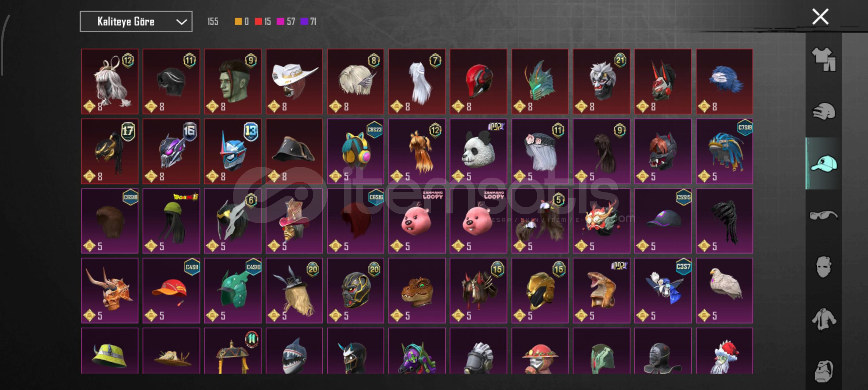The width and height of the screenshot is (868, 390).
Task: Open the sunglasses category icon
Action: pyautogui.click(x=824, y=216)
